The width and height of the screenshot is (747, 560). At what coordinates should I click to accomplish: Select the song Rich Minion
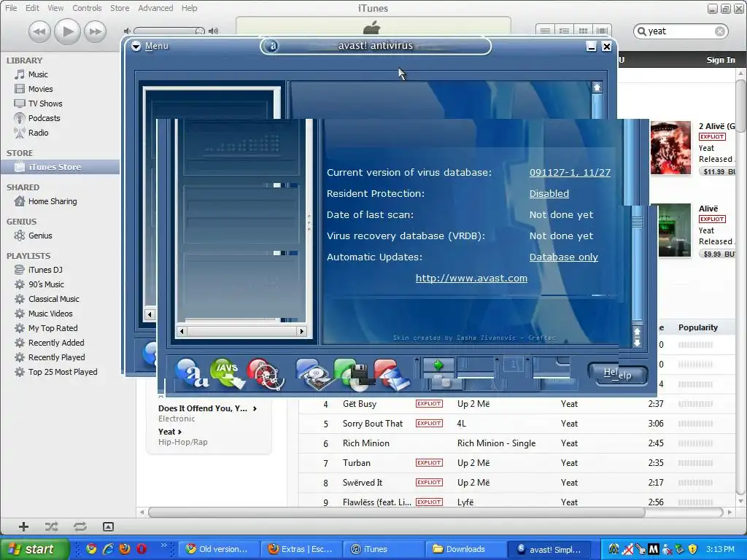(x=366, y=443)
